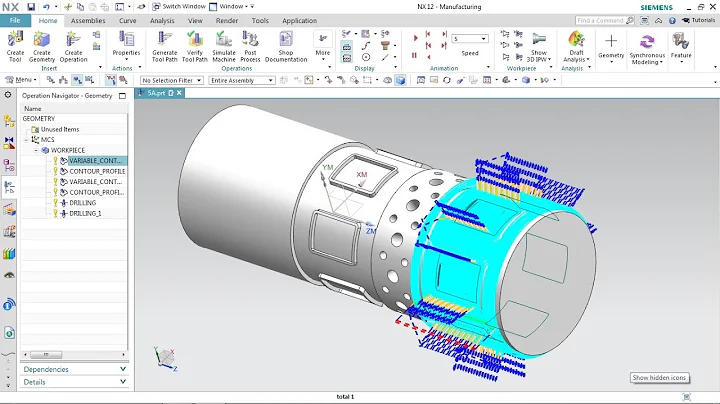This screenshot has width=720, height=404.
Task: Open the Window dropdown menu
Action: [x=231, y=6]
